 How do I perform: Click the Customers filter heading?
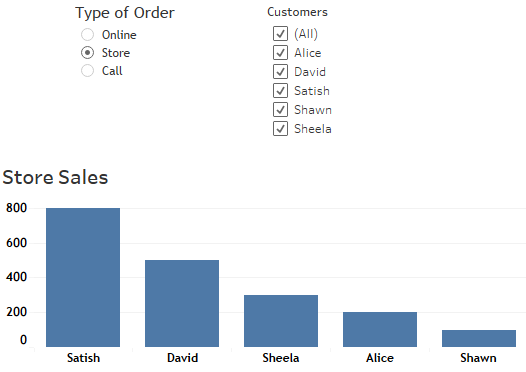(x=297, y=12)
